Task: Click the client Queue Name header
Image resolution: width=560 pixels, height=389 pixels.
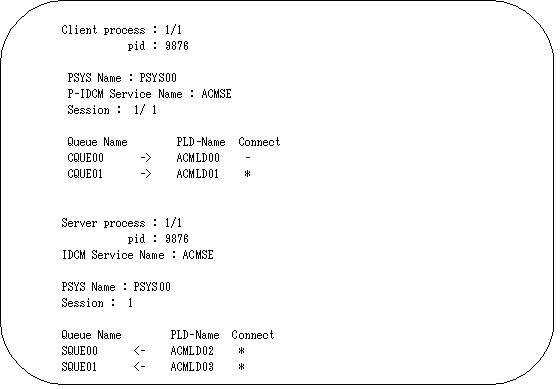Action: 97,142
